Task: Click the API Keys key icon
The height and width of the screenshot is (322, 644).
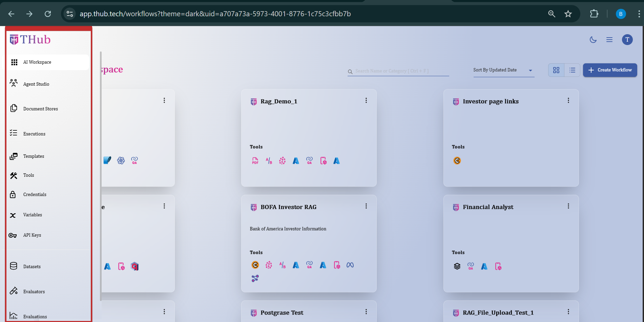Action: [13, 235]
